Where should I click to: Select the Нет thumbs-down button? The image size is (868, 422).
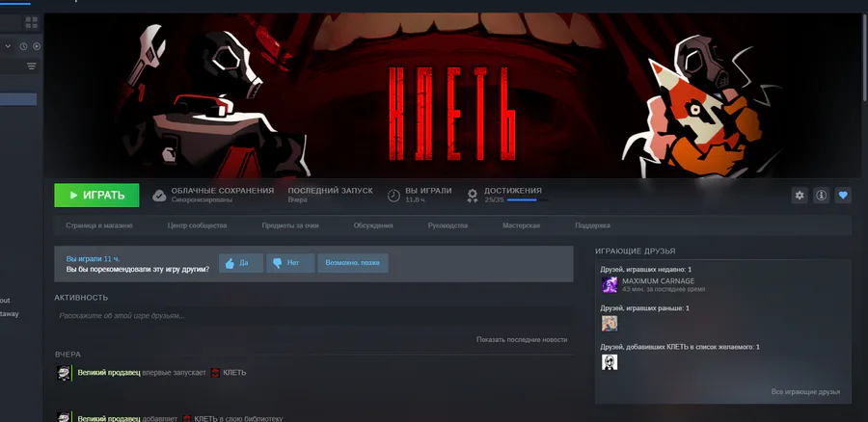click(x=290, y=263)
